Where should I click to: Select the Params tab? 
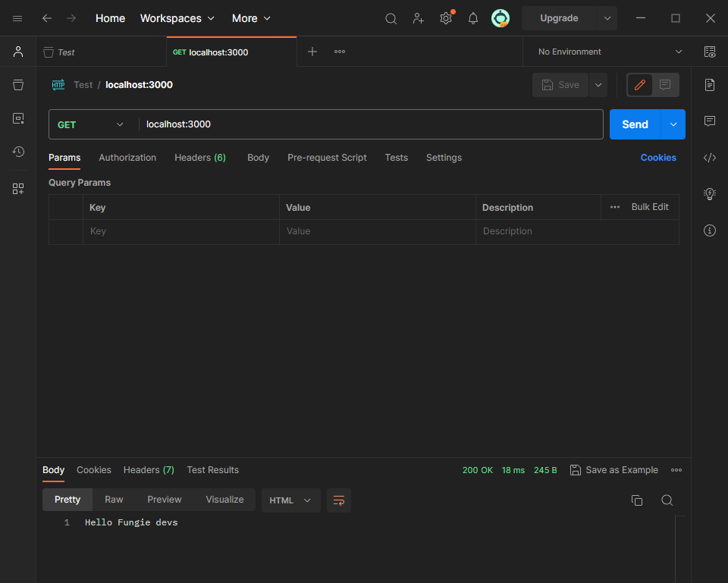(64, 158)
